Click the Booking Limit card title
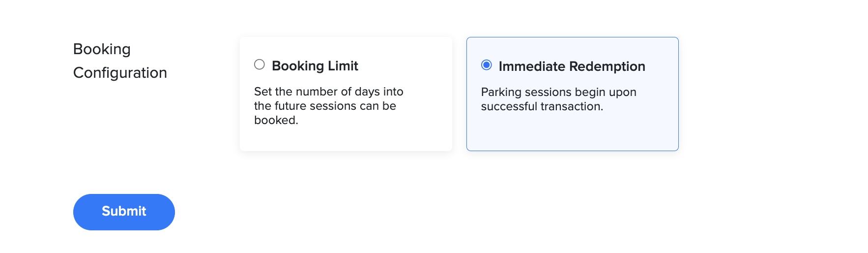This screenshot has height=253, width=868. point(315,66)
